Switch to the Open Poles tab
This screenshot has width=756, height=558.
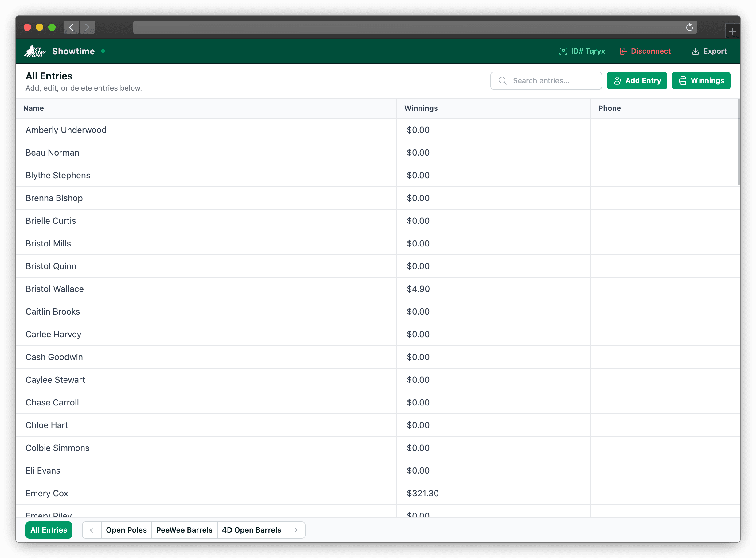coord(126,530)
